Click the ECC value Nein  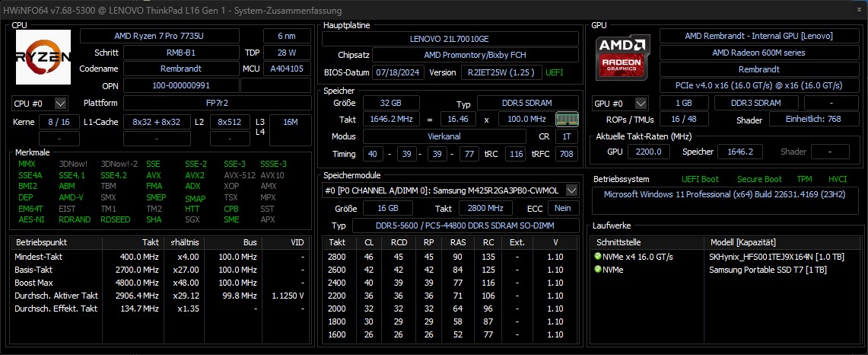click(x=563, y=208)
